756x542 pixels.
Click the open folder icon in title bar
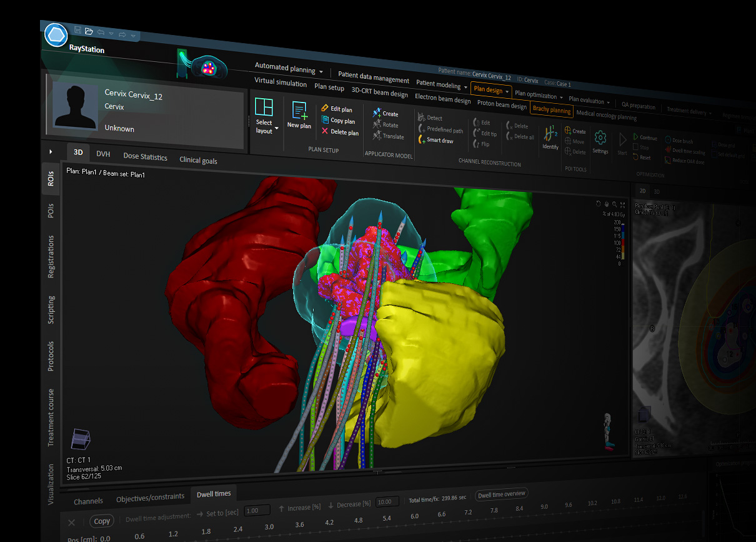pyautogui.click(x=89, y=31)
